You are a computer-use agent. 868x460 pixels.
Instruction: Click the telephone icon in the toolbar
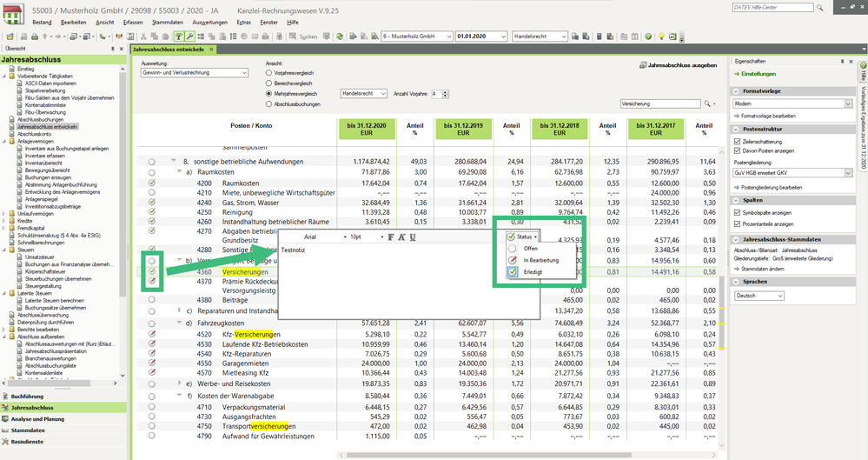(103, 37)
